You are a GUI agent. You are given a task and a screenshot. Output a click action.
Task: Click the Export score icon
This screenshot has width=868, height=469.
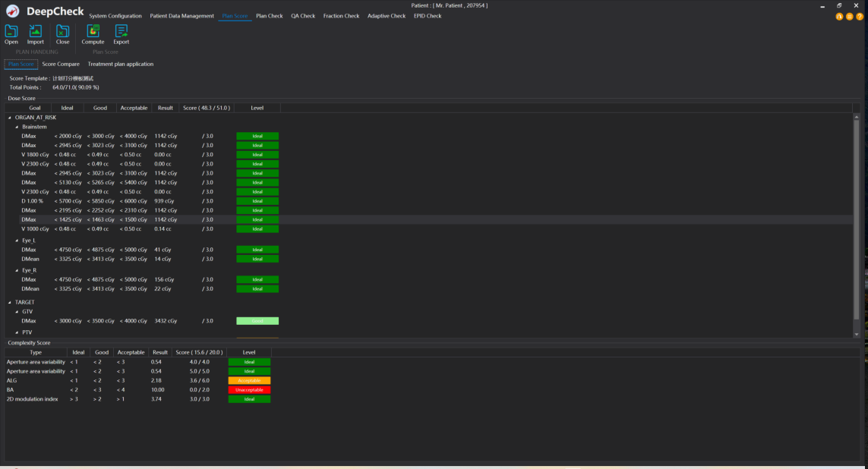pos(121,31)
